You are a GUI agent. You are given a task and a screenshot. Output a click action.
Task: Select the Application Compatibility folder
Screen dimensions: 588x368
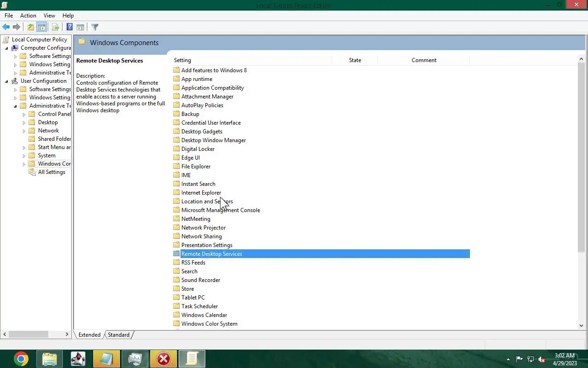click(x=213, y=88)
